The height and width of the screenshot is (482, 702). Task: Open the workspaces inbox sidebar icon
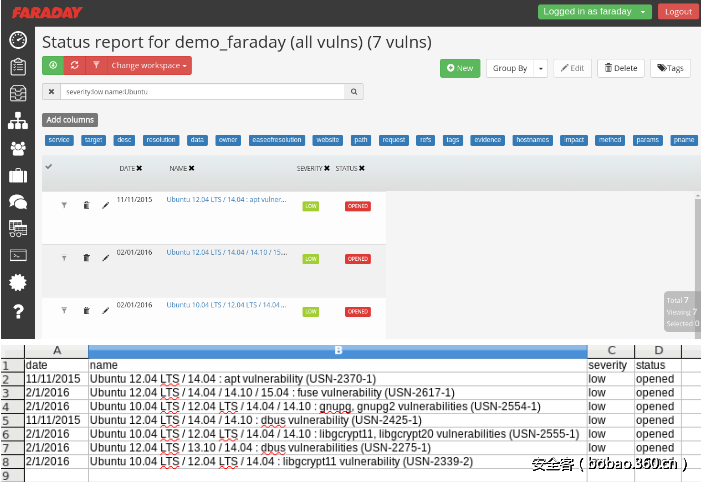pos(18,94)
